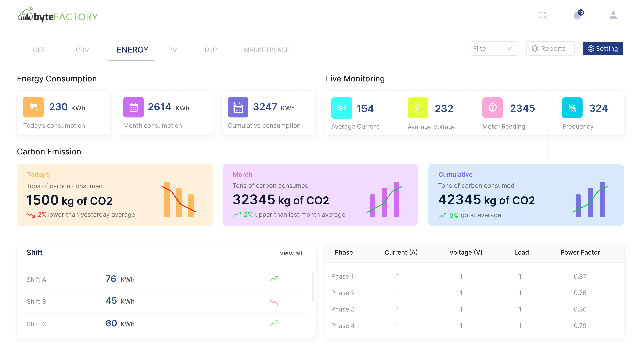This screenshot has width=641, height=364.
Task: Click the 2345 Meter Reading value
Action: (522, 108)
